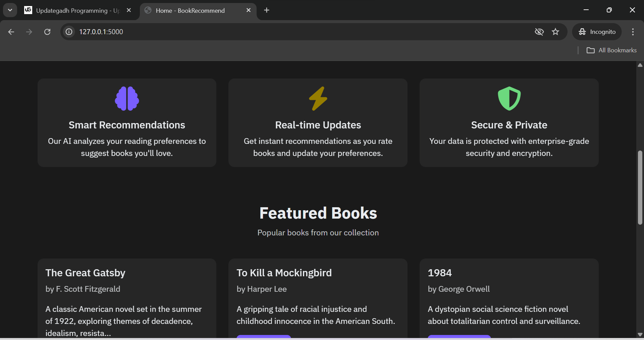Go back using the browser back arrow
The width and height of the screenshot is (644, 340).
(11, 32)
